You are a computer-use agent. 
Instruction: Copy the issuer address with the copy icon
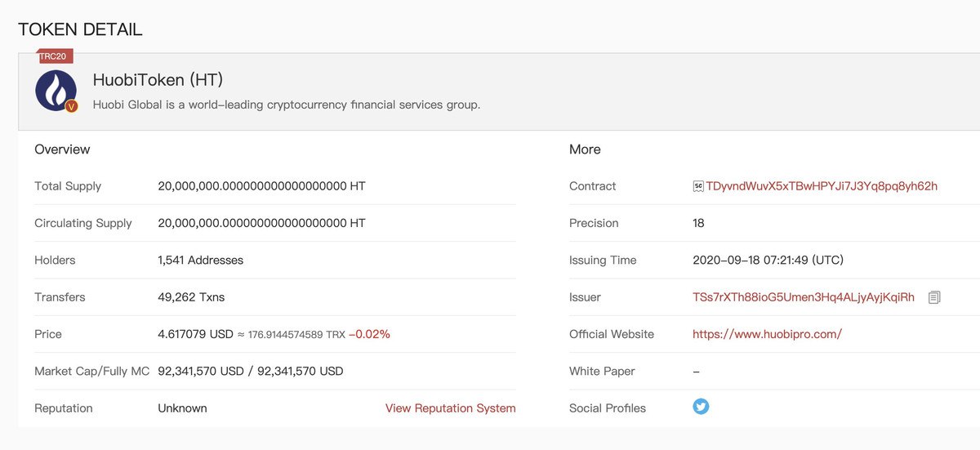[x=934, y=297]
